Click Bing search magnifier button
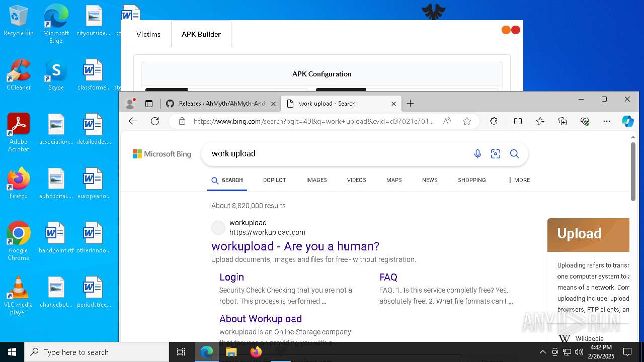This screenshot has width=644, height=362. tap(514, 154)
